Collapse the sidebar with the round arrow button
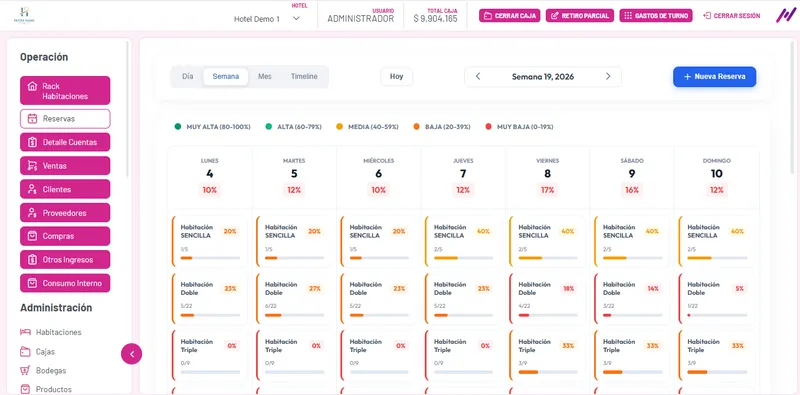 click(132, 354)
